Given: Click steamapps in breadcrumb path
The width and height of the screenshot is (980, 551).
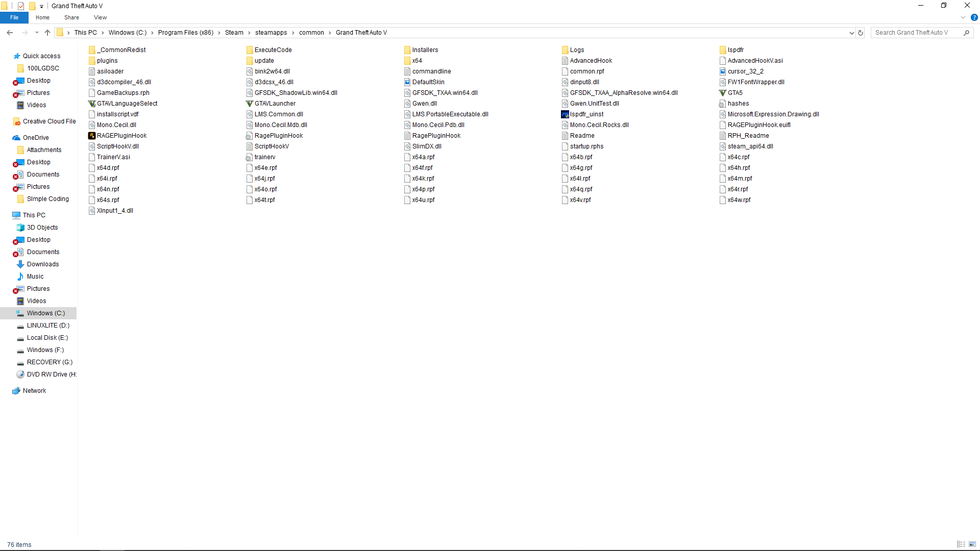Looking at the screenshot, I should click(271, 33).
